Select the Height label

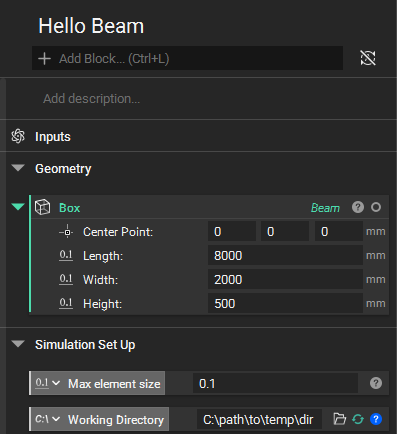[x=102, y=304]
